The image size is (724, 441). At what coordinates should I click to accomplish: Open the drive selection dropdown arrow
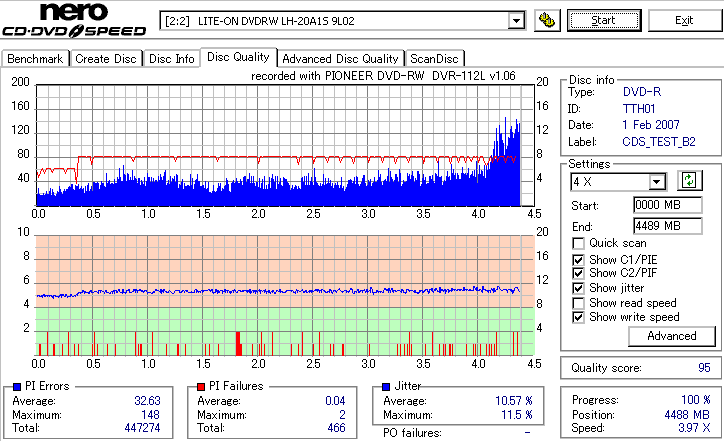click(x=516, y=21)
